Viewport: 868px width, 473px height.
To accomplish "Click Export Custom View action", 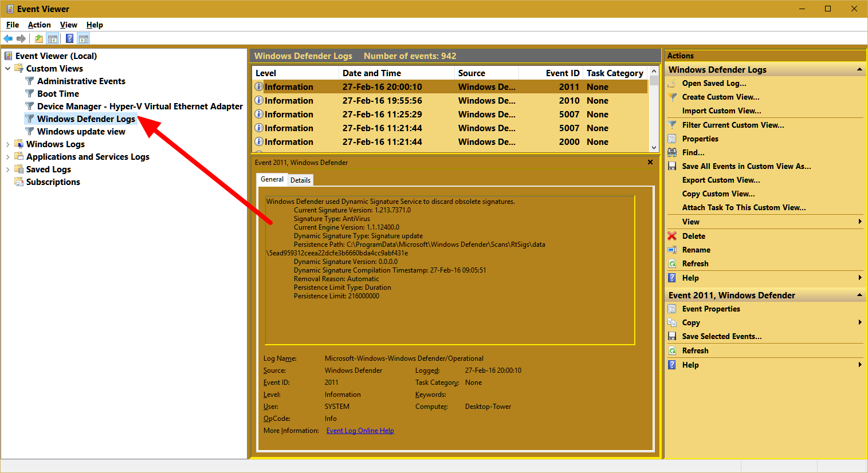I will point(721,180).
